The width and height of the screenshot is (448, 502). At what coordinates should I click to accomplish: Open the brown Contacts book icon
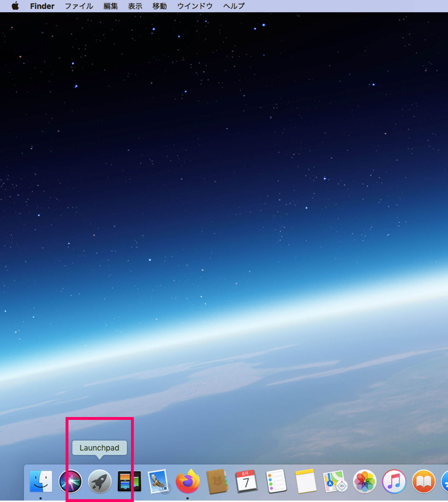[x=217, y=481]
